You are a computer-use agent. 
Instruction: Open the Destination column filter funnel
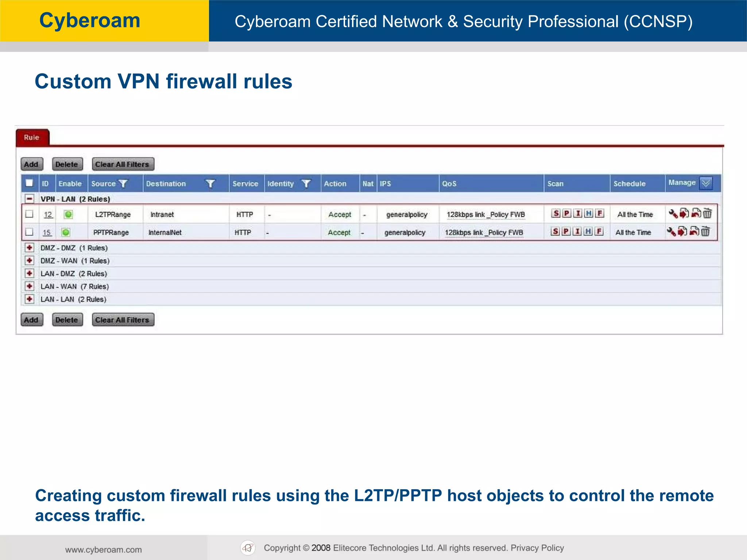pos(210,183)
